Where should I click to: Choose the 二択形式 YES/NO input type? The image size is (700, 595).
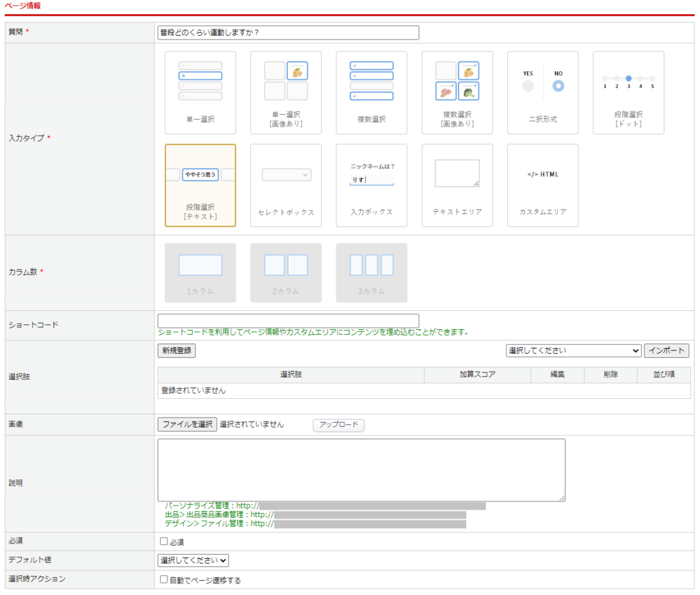(x=543, y=92)
